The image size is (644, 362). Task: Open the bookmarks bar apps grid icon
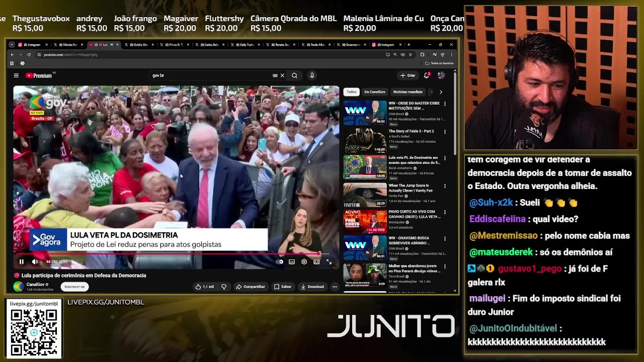tap(12, 63)
